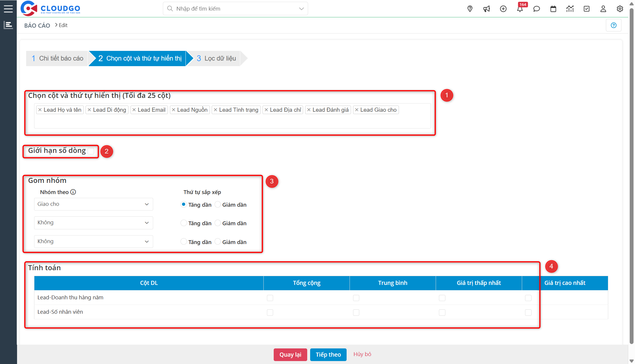Open notifications bell with 164 badge
The height and width of the screenshot is (364, 635).
click(520, 9)
